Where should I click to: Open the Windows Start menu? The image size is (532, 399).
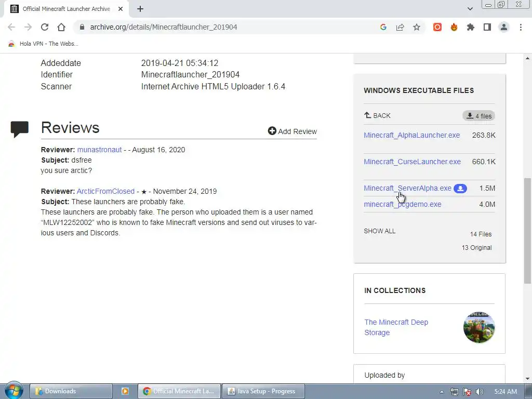(x=14, y=391)
